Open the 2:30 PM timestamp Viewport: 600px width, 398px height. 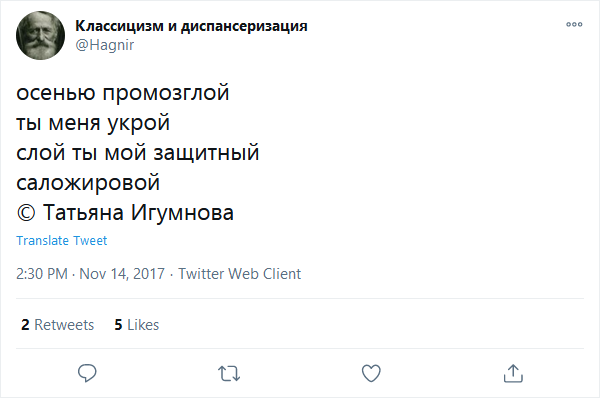42,274
